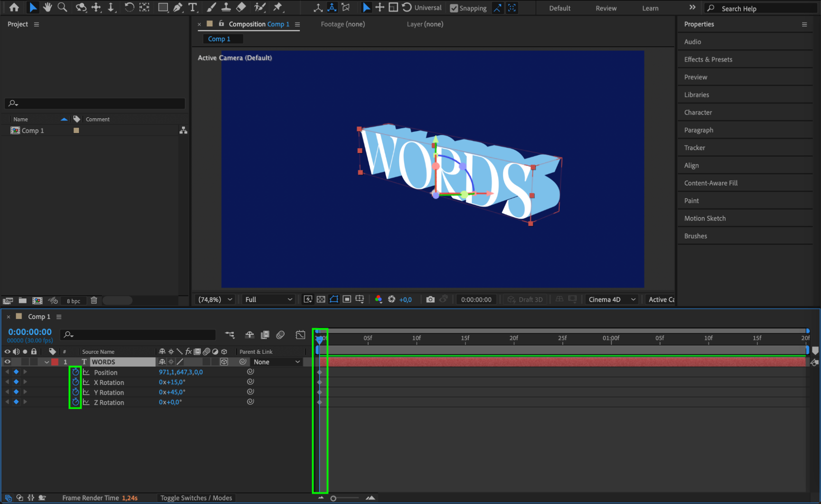Image resolution: width=821 pixels, height=504 pixels.
Task: Hide the WORDS layer eye toggle
Action: pos(7,362)
